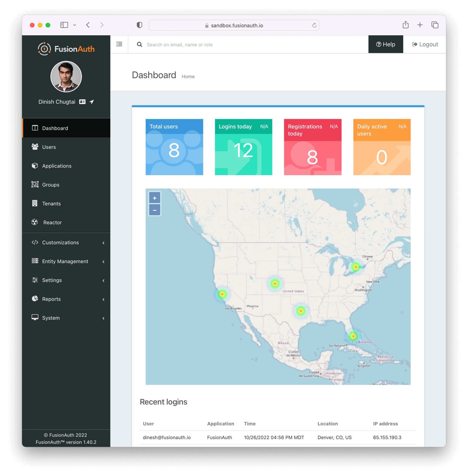
Task: Click the Settings sliders icon
Action: point(35,280)
